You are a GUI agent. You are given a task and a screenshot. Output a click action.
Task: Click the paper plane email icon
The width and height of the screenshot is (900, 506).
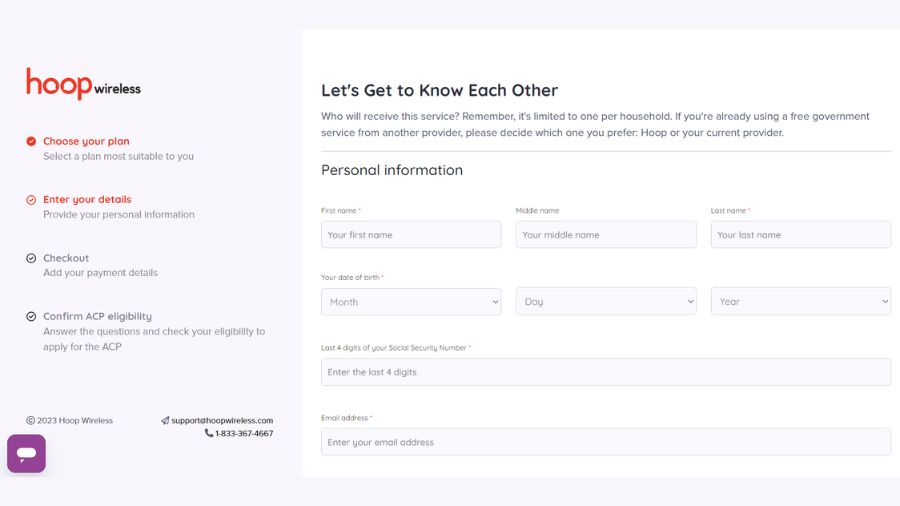tap(165, 421)
